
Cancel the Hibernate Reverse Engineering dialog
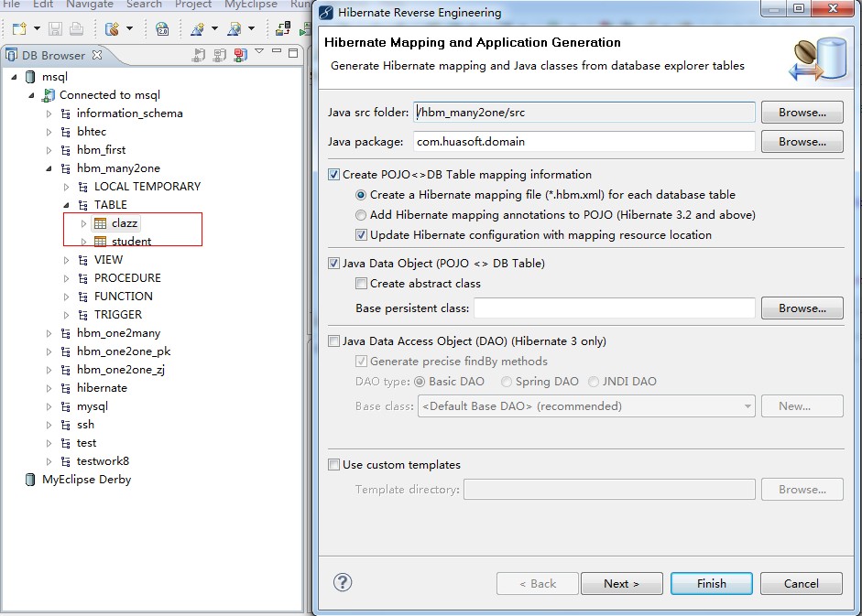[801, 584]
